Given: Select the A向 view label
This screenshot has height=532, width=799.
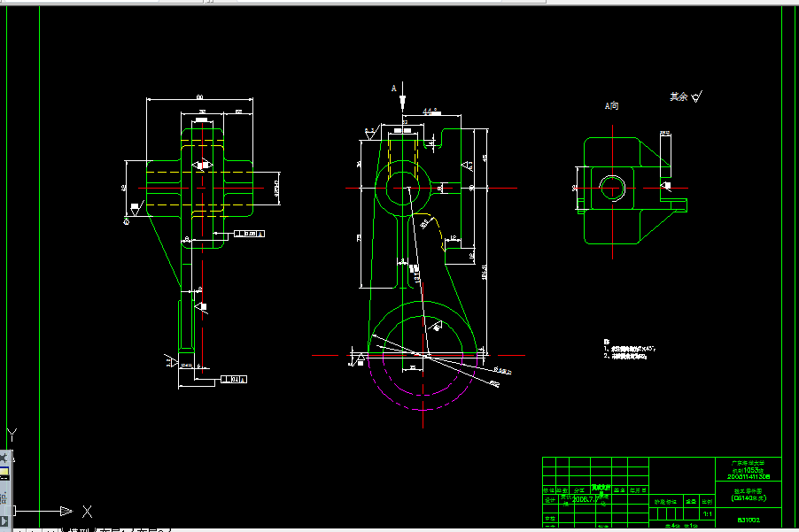Looking at the screenshot, I should (x=611, y=106).
